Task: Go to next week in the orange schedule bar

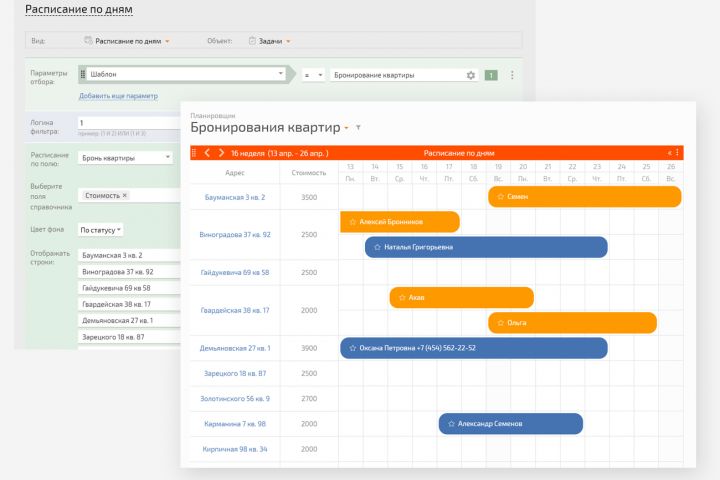Action: point(221,152)
